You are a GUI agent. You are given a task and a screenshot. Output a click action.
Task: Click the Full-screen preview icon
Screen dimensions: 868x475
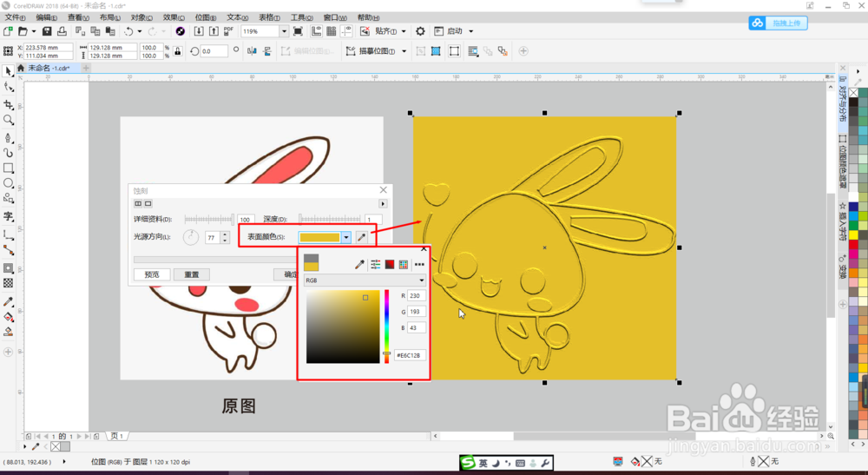point(298,31)
